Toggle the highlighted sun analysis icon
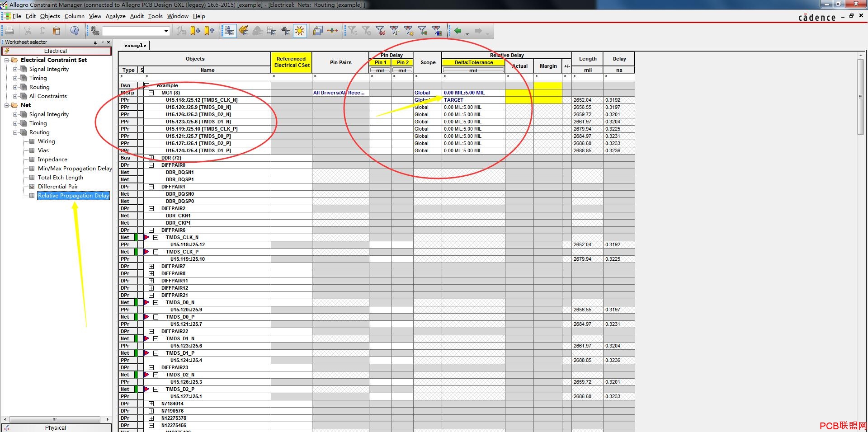 (300, 31)
